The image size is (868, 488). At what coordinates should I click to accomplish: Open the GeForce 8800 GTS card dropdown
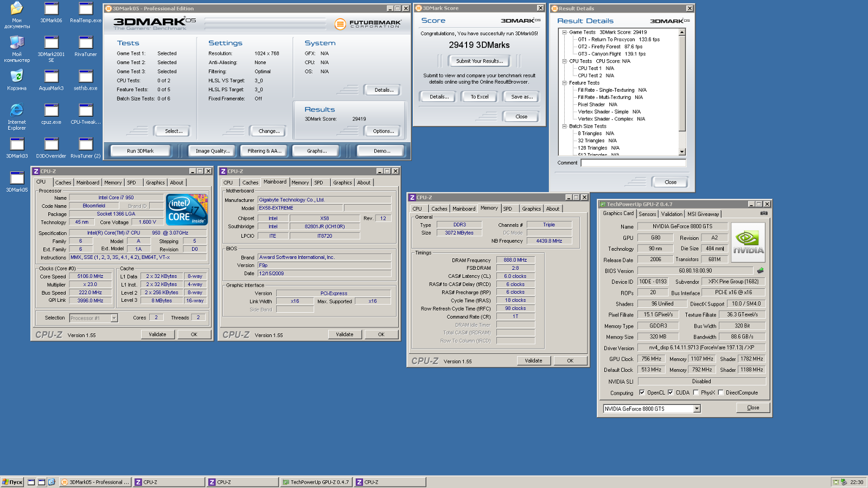tap(697, 409)
